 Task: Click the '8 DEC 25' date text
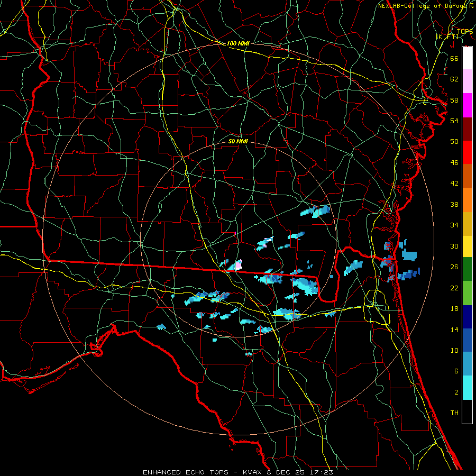click(287, 472)
